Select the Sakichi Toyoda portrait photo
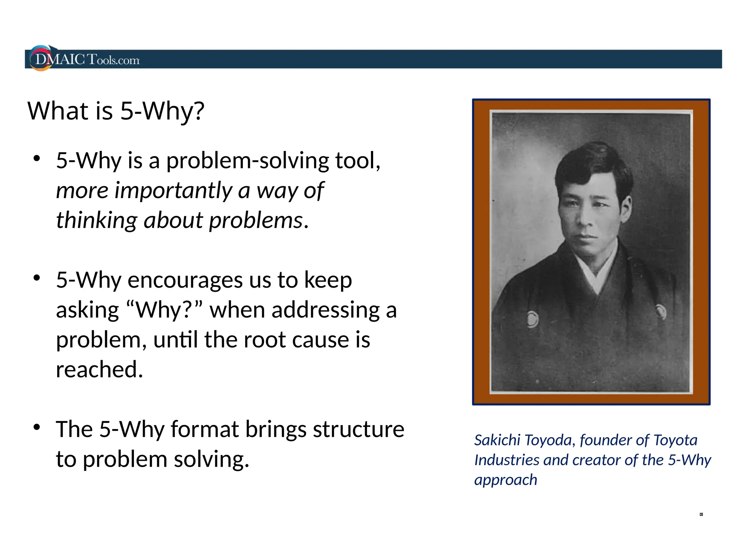 (x=591, y=252)
